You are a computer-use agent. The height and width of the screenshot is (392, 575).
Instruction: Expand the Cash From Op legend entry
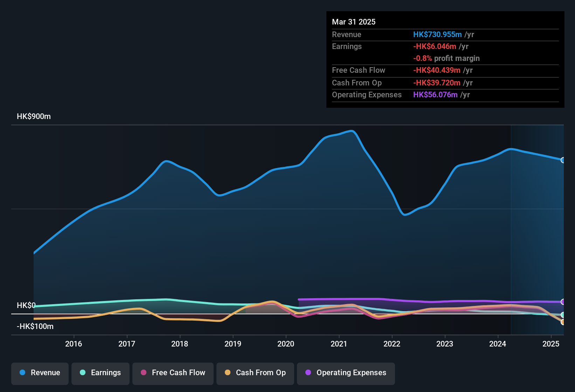[x=255, y=373]
